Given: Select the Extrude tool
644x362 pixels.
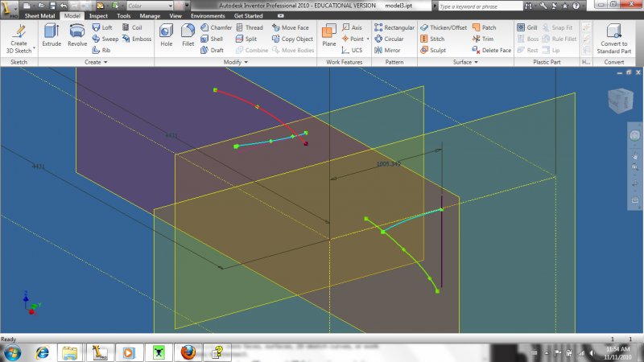Looking at the screenshot, I should pos(52,35).
